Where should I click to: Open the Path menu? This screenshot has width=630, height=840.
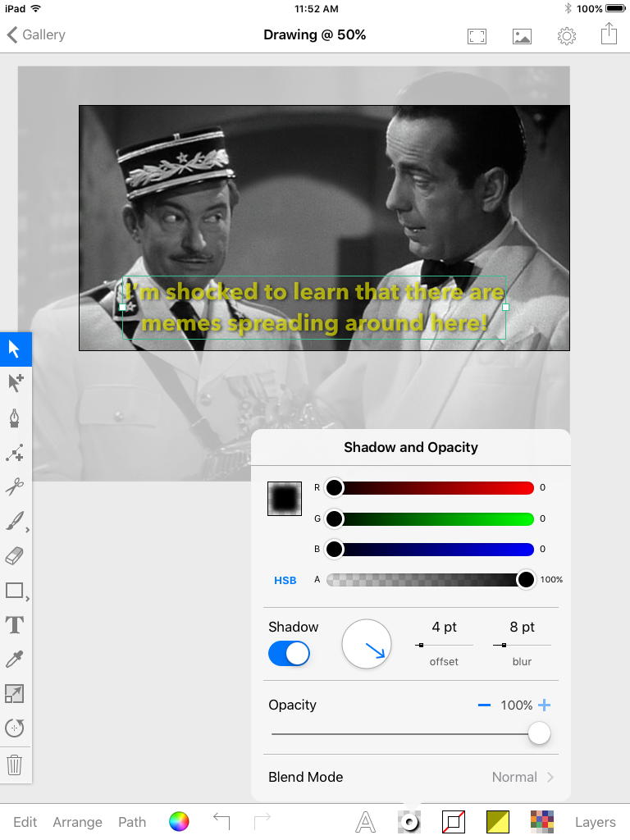point(132,822)
